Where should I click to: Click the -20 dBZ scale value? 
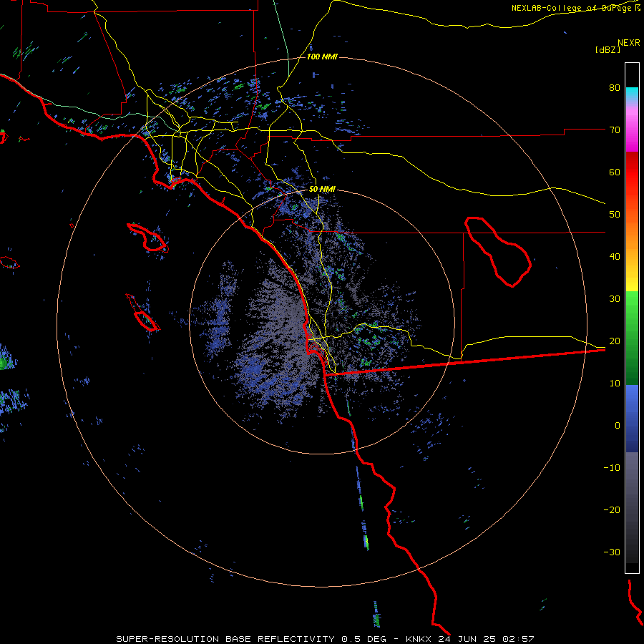pos(612,510)
